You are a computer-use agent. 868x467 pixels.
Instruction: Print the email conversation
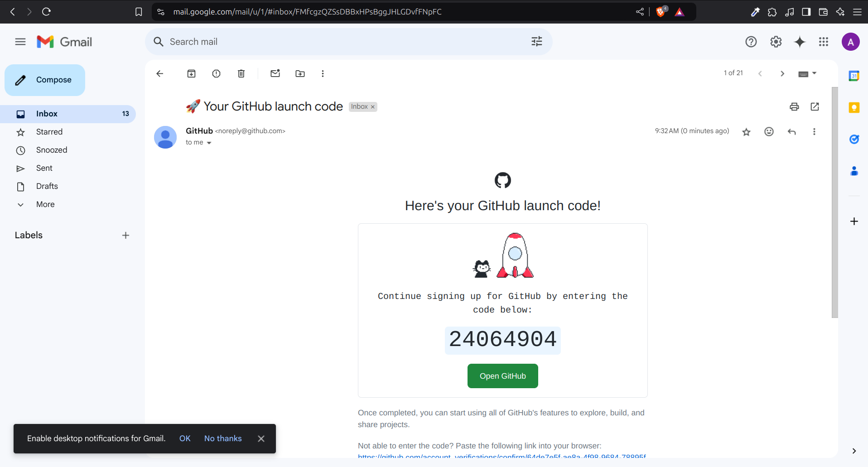(794, 106)
